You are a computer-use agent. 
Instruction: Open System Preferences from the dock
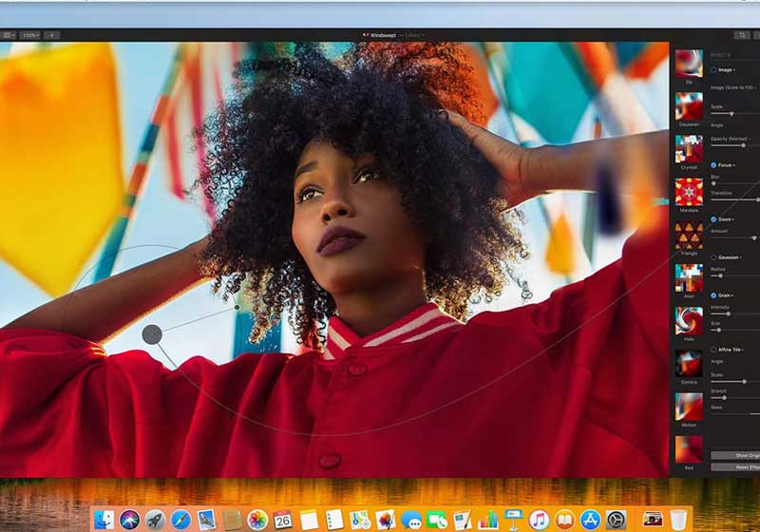(617, 520)
